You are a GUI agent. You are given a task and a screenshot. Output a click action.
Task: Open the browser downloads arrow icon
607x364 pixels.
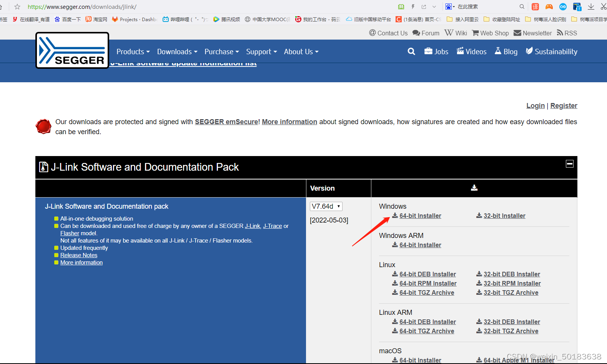(x=591, y=7)
